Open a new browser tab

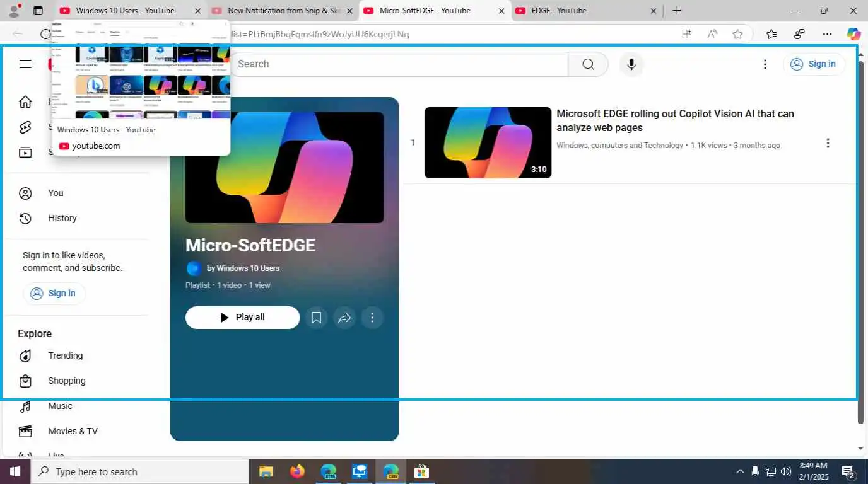pyautogui.click(x=677, y=11)
